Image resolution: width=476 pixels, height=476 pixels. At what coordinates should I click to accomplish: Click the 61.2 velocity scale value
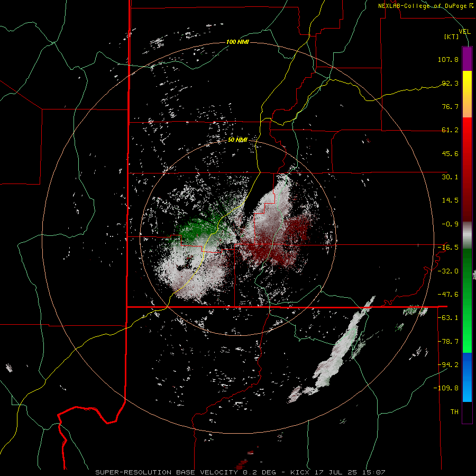(450, 130)
